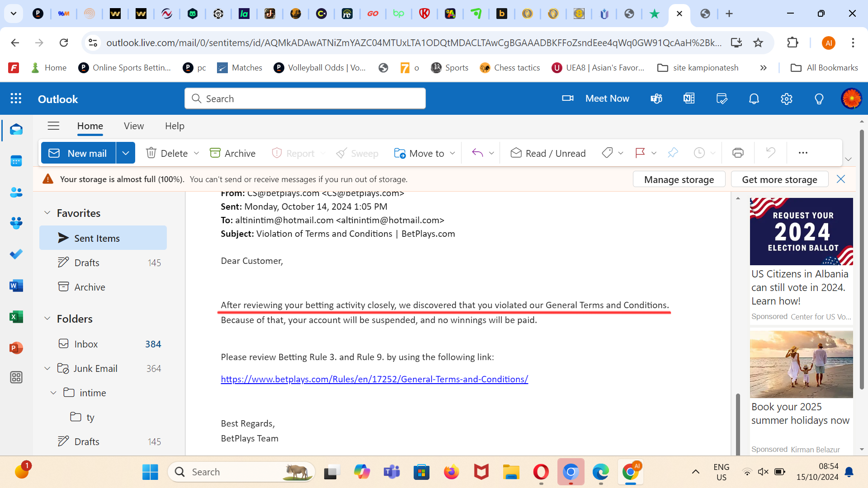This screenshot has height=488, width=868.
Task: Click the Archive toolbar button
Action: [232, 153]
